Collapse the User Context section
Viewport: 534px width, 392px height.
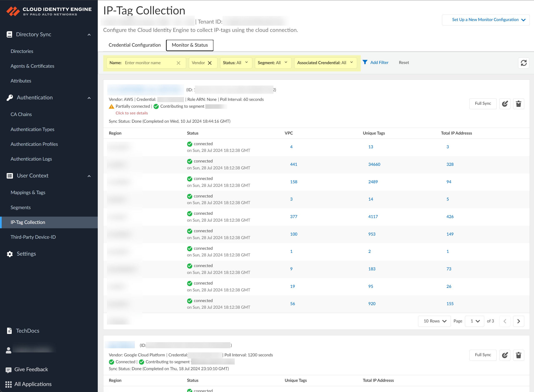tap(89, 176)
